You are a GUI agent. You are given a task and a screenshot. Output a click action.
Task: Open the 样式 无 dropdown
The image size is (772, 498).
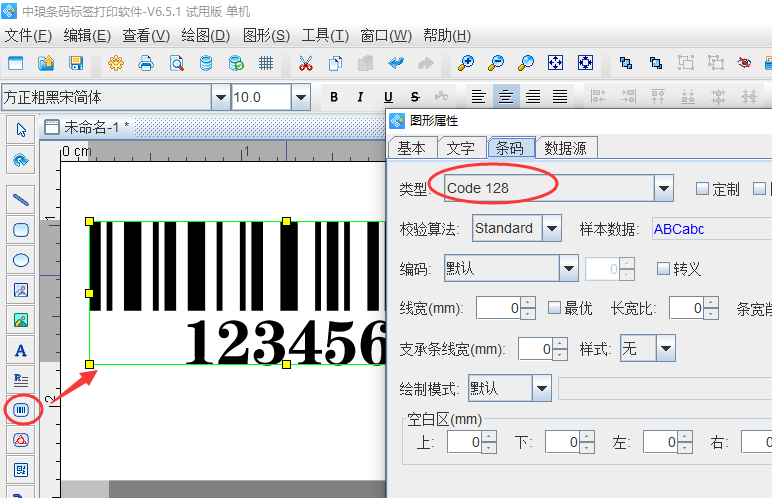click(666, 349)
